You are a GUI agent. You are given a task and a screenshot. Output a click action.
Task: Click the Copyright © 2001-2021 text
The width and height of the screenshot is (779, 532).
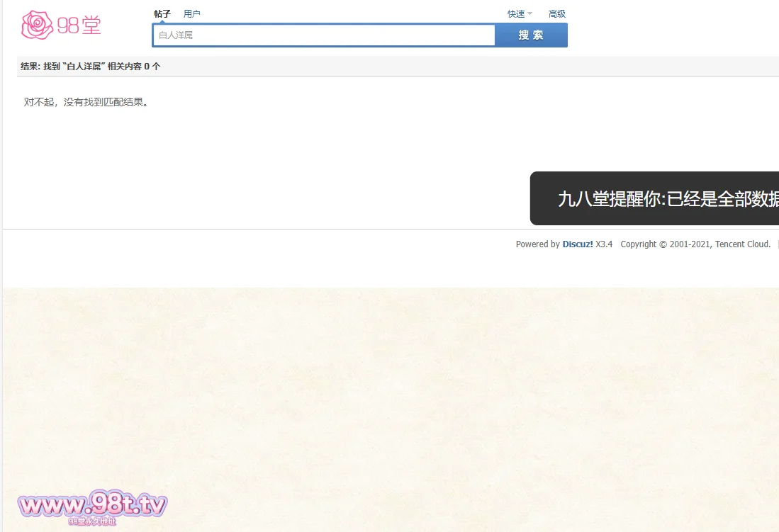666,244
